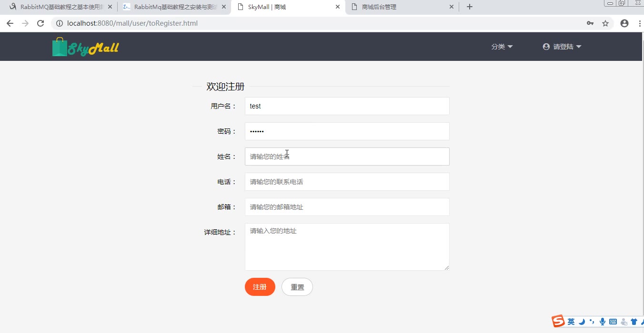Expand the 分类 dropdown menu
Viewport: 644px width, 333px height.
point(502,47)
